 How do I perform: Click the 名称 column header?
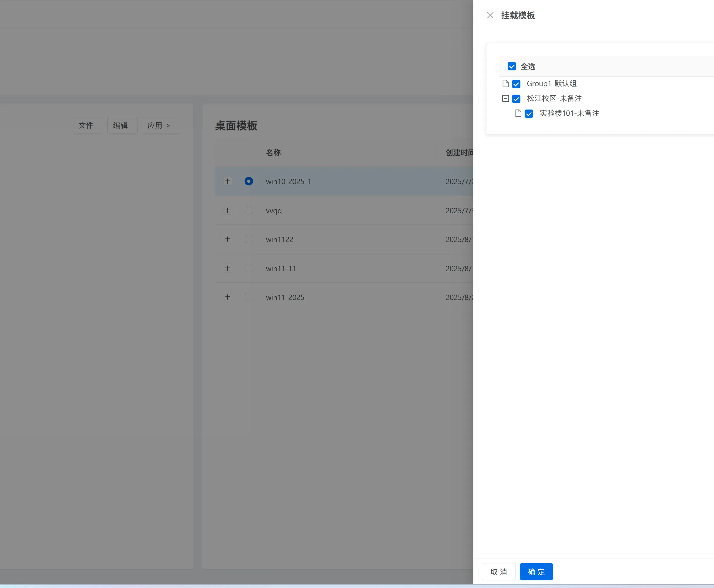pyautogui.click(x=273, y=152)
